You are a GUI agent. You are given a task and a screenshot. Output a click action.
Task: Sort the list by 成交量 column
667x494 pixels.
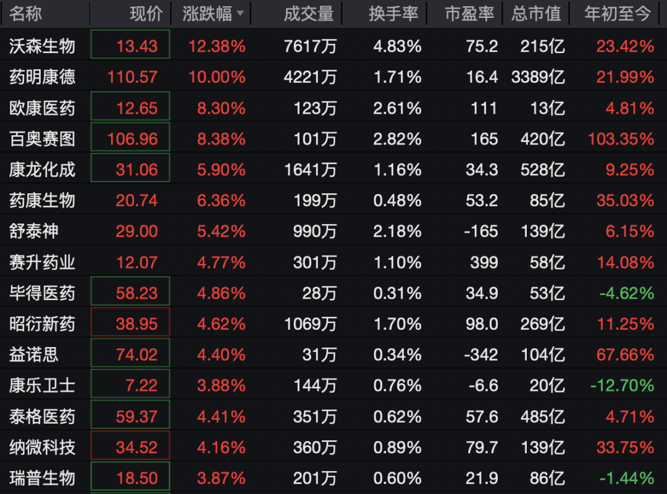[x=307, y=14]
